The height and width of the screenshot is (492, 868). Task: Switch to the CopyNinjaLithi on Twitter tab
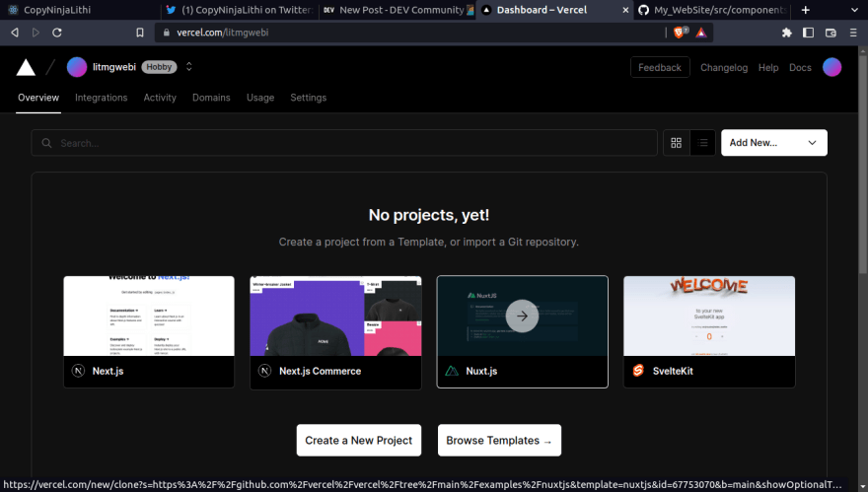point(240,10)
